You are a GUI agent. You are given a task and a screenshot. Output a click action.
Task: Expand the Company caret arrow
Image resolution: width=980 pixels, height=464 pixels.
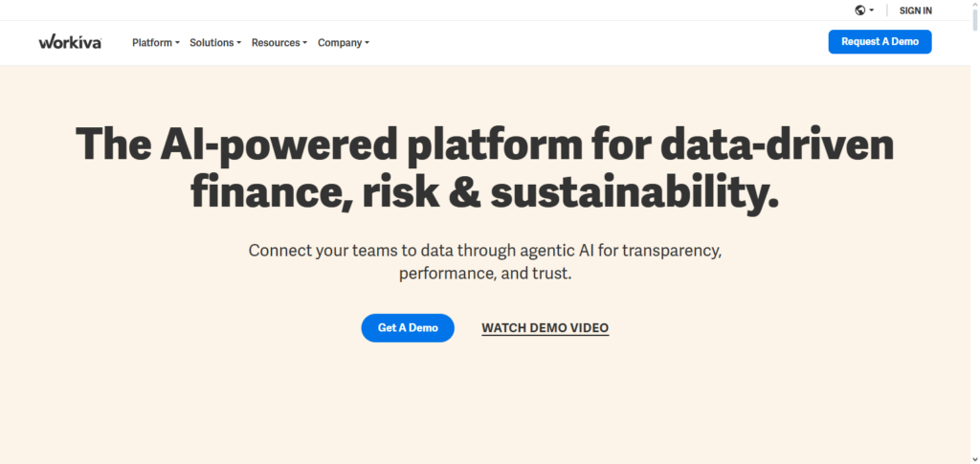point(367,43)
